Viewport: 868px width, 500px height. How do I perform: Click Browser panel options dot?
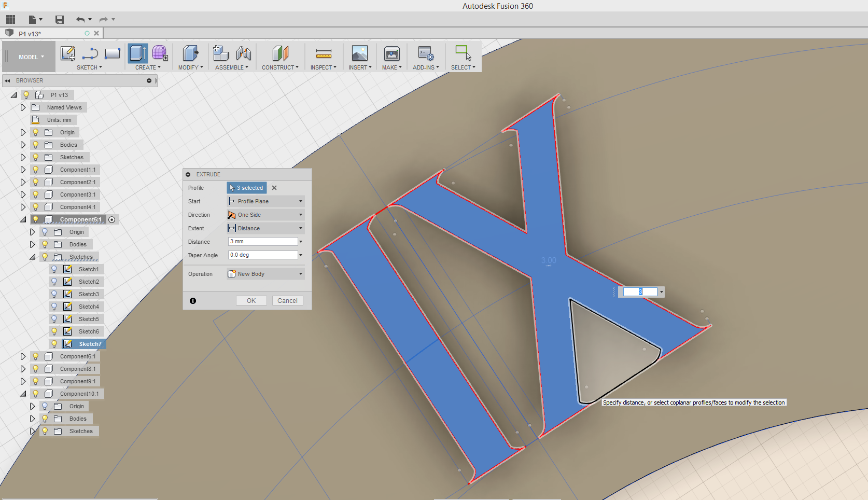[x=149, y=81]
